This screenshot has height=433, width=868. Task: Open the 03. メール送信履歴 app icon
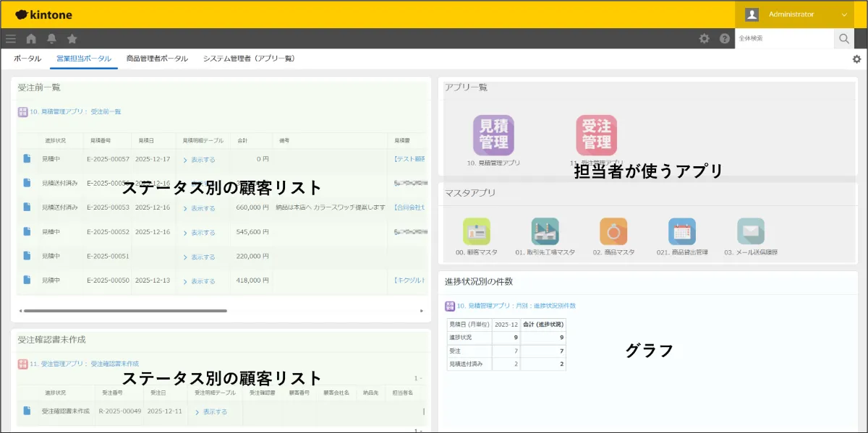tap(750, 231)
